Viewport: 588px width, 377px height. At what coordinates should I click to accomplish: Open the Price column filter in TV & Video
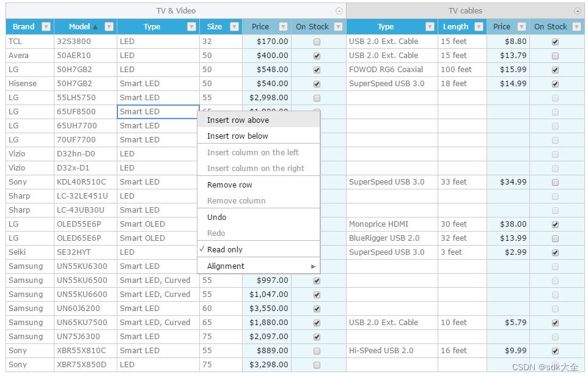[283, 26]
